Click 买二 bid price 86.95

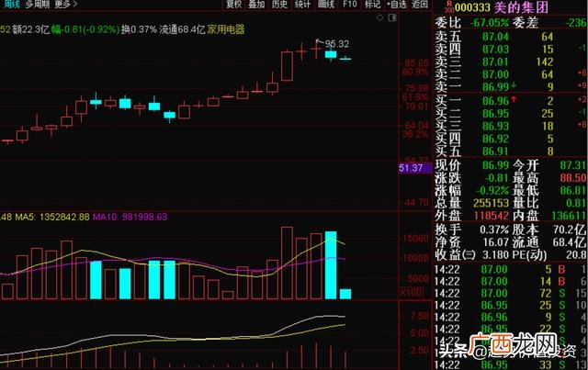coord(495,114)
